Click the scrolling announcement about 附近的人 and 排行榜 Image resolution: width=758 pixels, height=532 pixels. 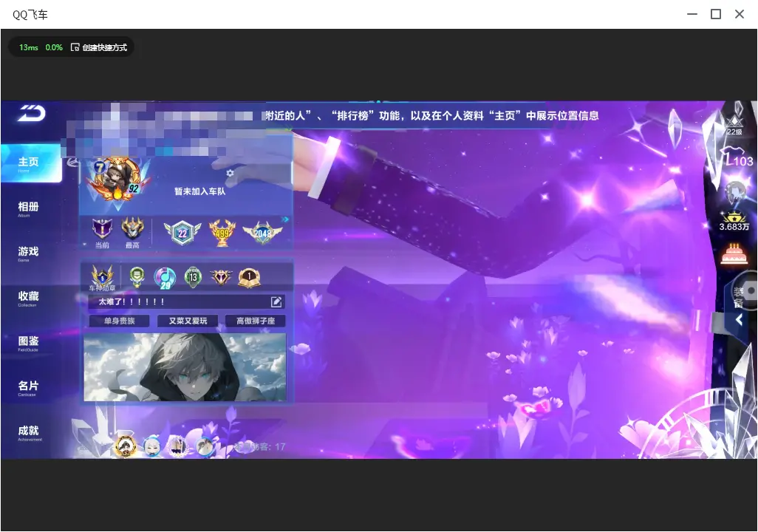[x=432, y=116]
